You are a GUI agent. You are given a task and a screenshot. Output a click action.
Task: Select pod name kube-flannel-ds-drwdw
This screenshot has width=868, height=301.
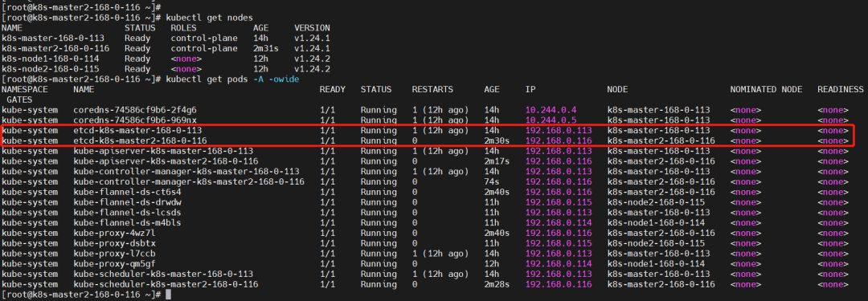tap(127, 202)
